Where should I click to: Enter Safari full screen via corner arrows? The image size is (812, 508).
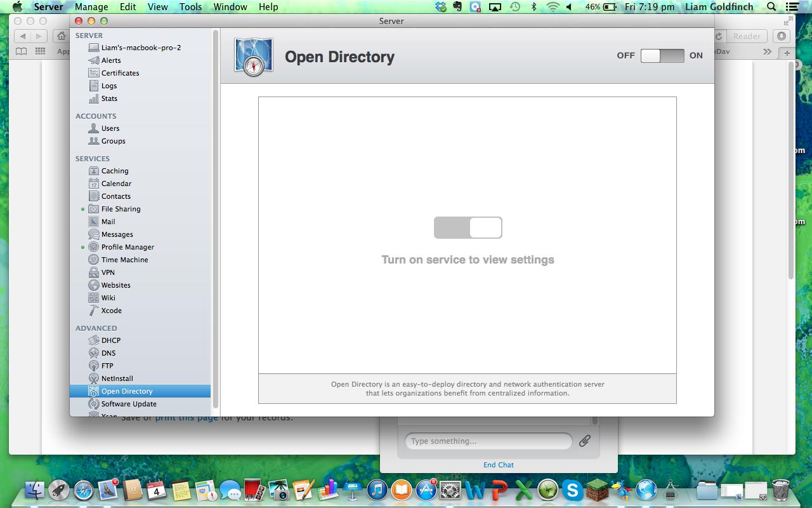click(789, 21)
